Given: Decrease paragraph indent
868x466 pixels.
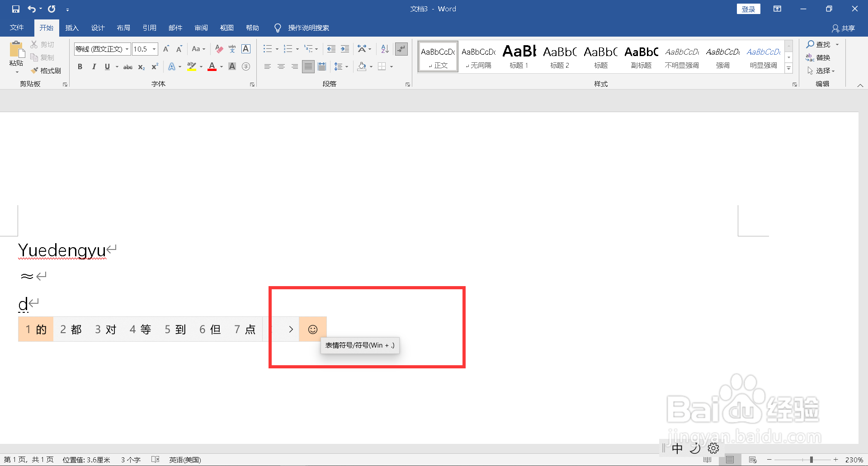Looking at the screenshot, I should (331, 49).
